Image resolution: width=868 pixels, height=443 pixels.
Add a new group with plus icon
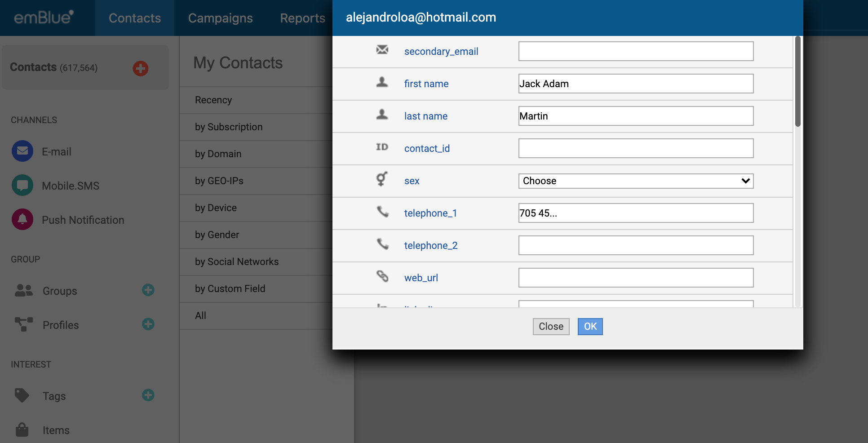click(148, 290)
